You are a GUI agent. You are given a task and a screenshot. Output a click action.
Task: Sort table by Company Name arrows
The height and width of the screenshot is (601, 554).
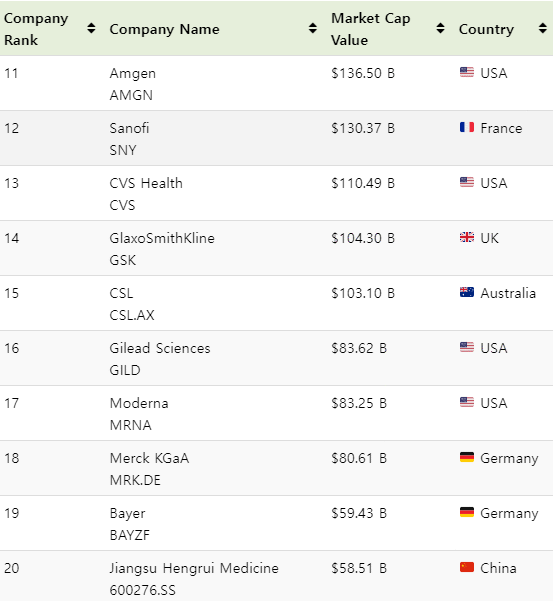(x=313, y=28)
